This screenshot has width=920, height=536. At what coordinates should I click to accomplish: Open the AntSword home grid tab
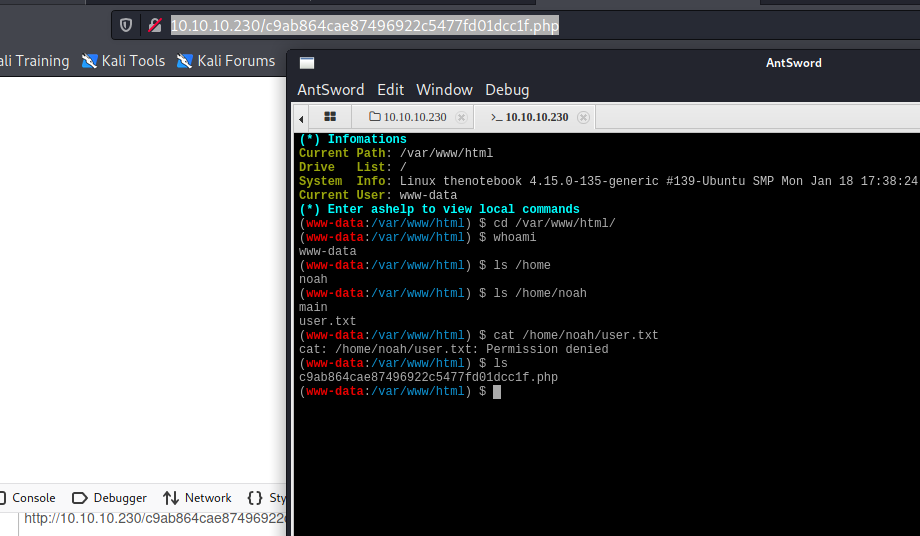click(330, 117)
